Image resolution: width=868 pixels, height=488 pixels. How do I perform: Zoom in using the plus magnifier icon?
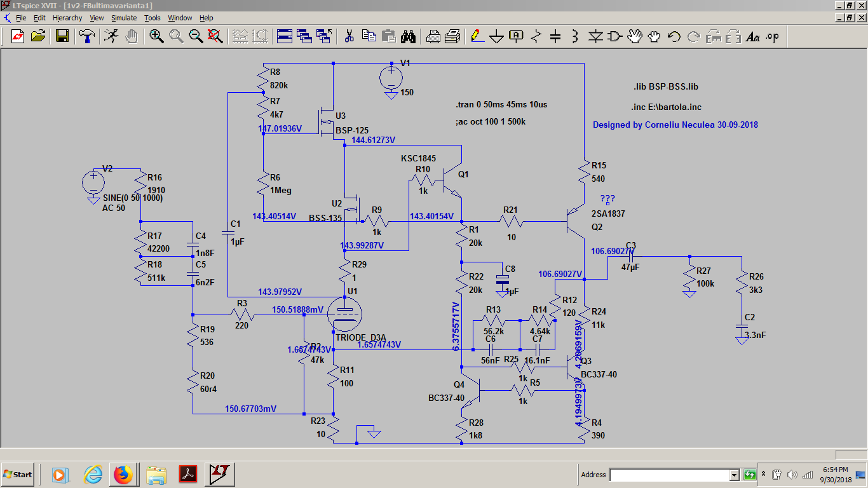156,36
